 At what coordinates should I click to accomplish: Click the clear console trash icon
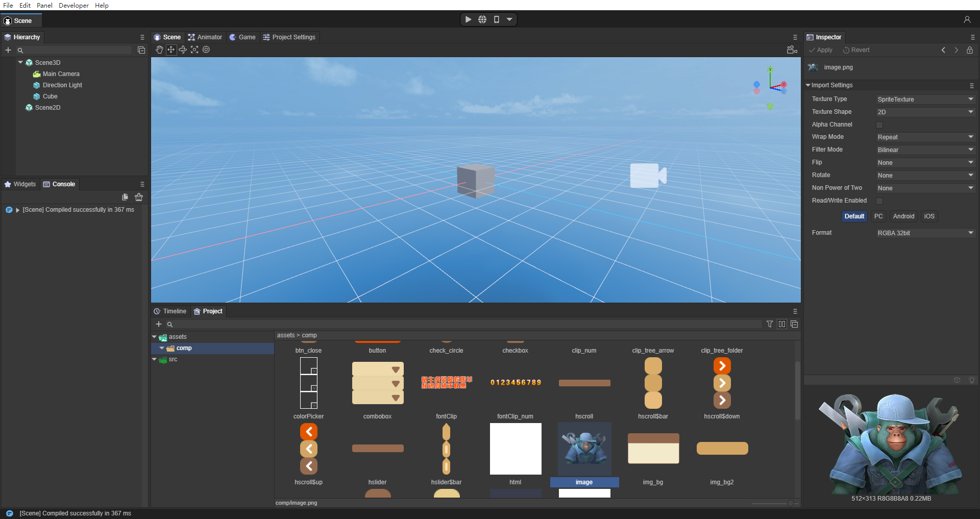coord(139,197)
